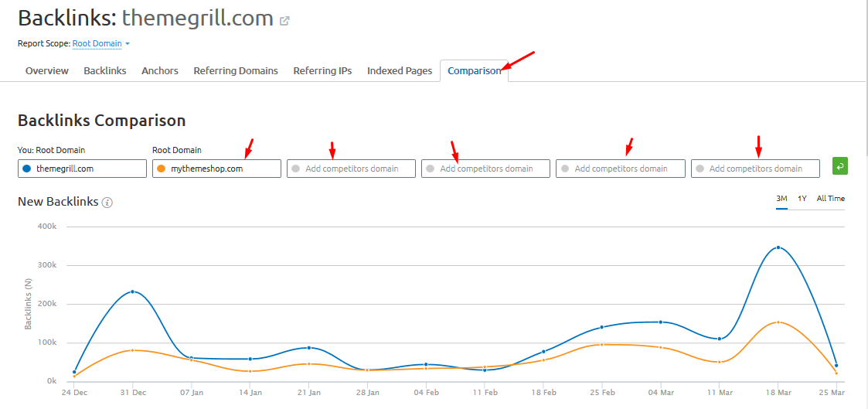Click the New Backlinks chart title

point(58,202)
